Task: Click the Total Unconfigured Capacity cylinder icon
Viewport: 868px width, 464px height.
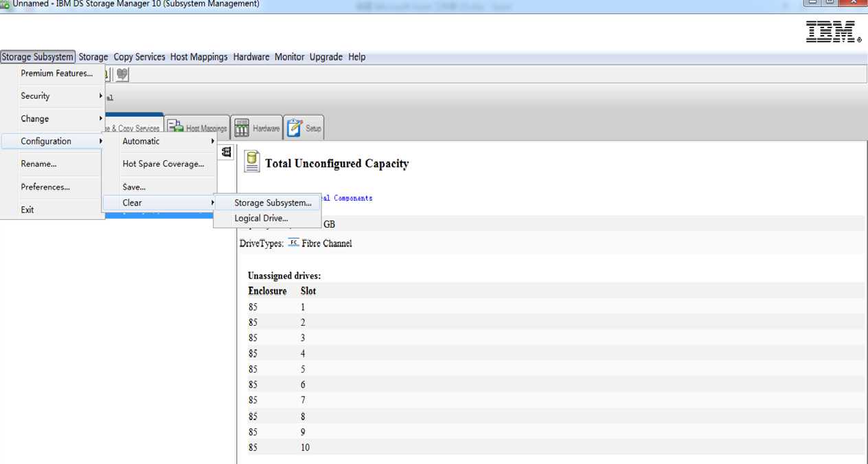Action: pos(252,162)
